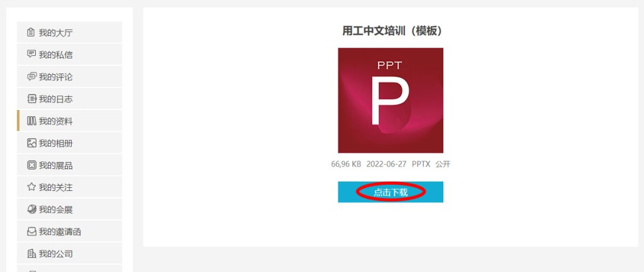Open 我的相册 section
644x272 pixels.
point(69,143)
